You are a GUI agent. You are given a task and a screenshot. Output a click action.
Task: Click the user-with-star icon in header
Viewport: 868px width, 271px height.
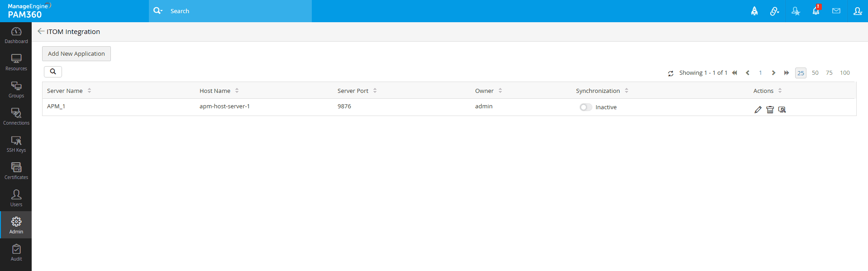[x=796, y=11]
